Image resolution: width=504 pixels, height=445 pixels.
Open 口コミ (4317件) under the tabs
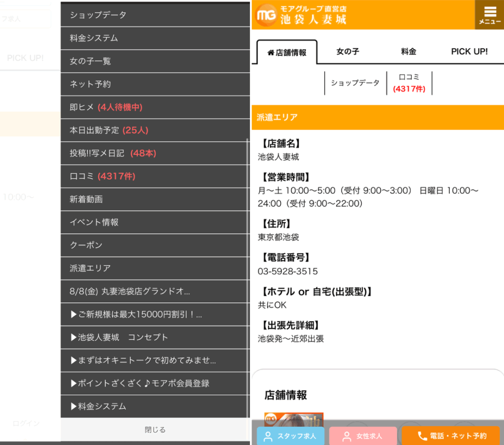[x=409, y=83]
